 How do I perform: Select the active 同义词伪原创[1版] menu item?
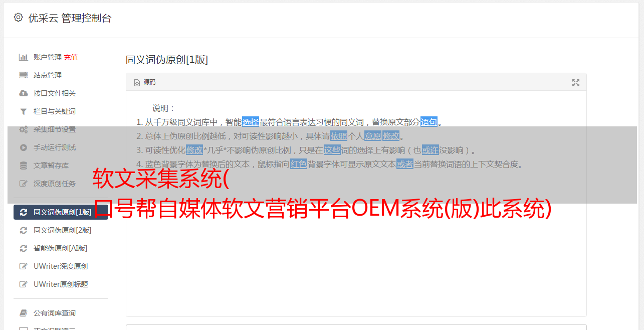pos(61,212)
